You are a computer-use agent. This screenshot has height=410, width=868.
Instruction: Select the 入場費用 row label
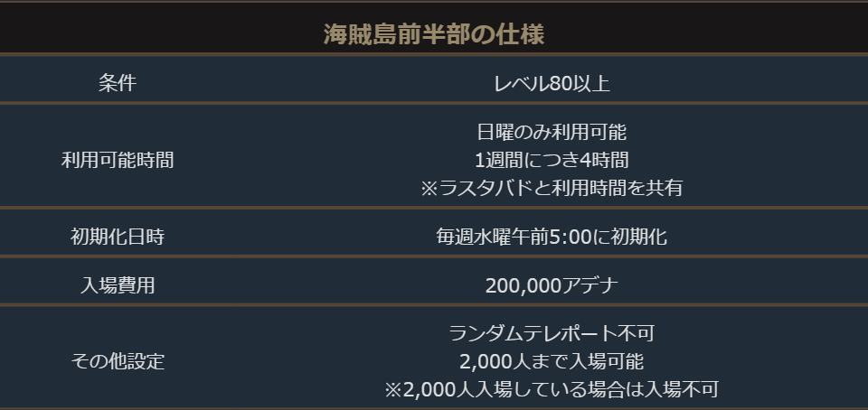coord(118,285)
